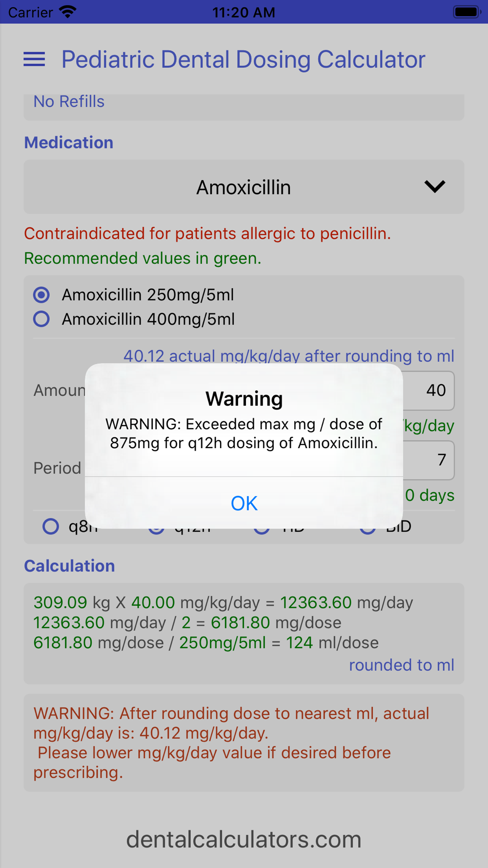Click the Amount field showing 40

(x=428, y=391)
